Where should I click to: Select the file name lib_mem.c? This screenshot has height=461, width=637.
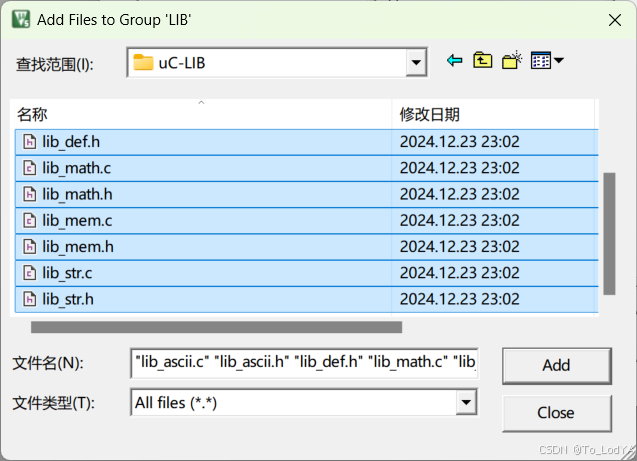tap(77, 221)
